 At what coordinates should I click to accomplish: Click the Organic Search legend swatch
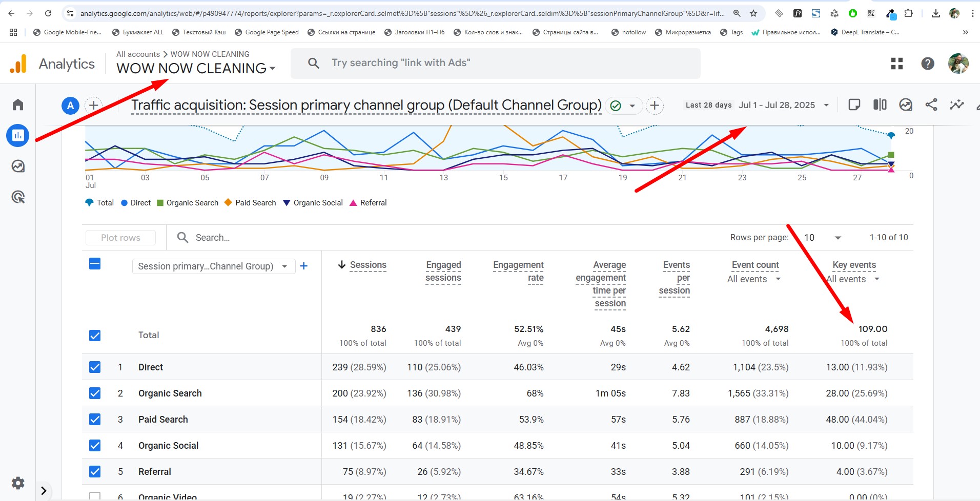point(160,203)
